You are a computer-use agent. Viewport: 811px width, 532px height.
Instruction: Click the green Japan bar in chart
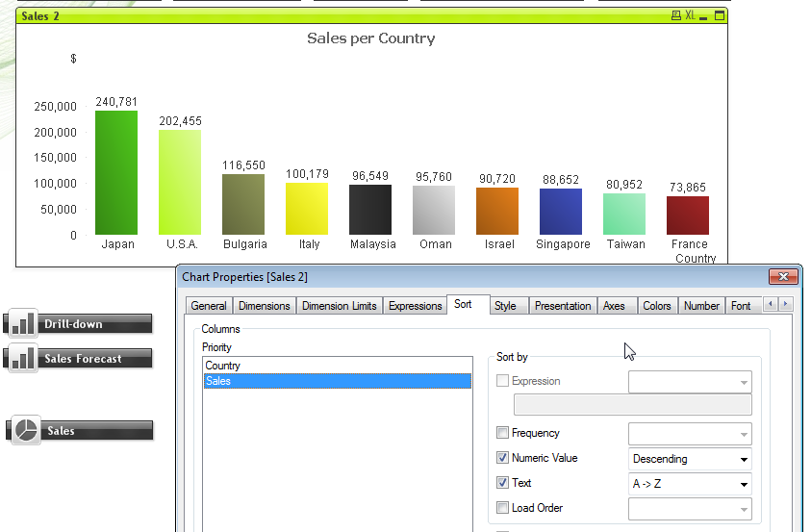tap(116, 173)
